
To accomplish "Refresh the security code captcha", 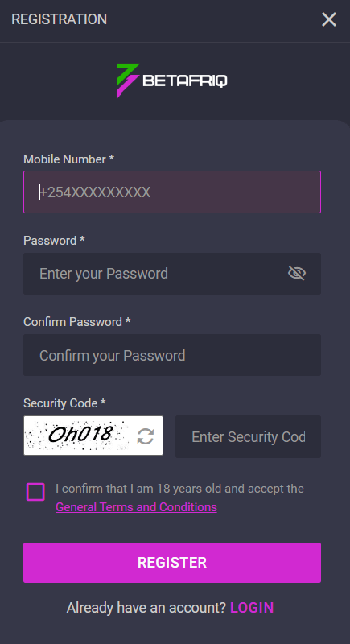I will pos(146,436).
